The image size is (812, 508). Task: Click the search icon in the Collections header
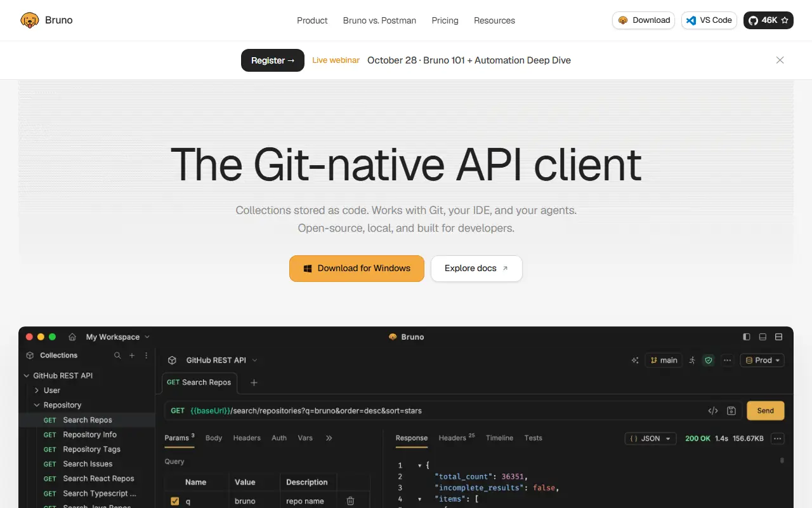pos(117,356)
